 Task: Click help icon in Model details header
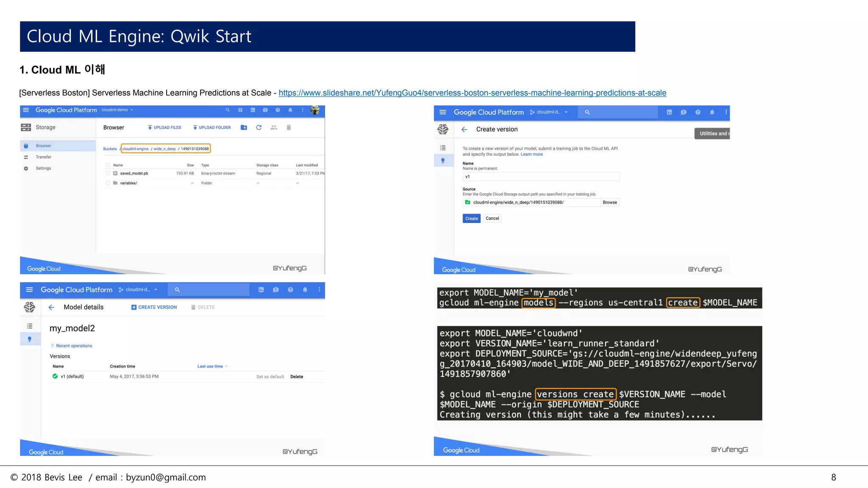pos(290,290)
